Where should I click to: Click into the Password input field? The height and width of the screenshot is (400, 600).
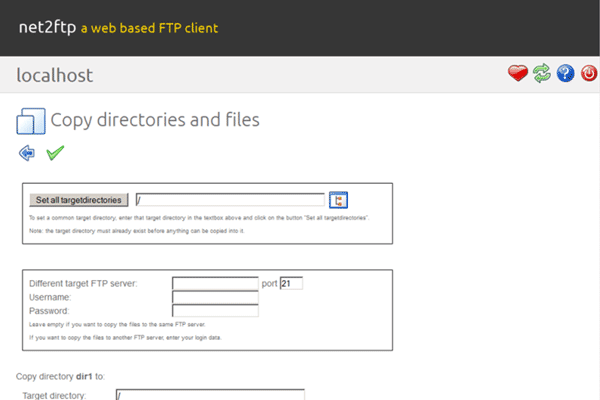click(x=215, y=311)
